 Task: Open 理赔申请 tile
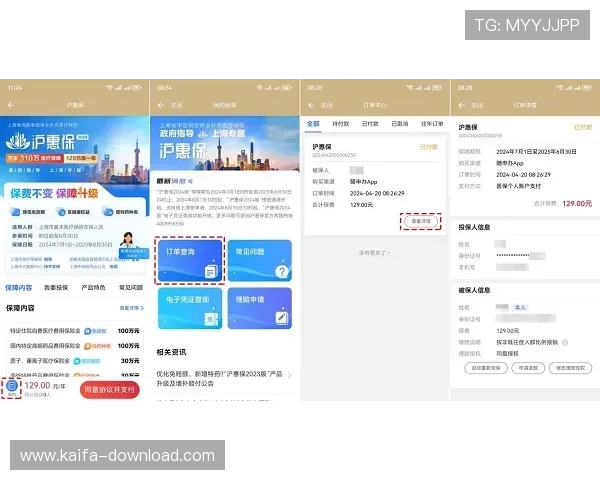pos(260,308)
